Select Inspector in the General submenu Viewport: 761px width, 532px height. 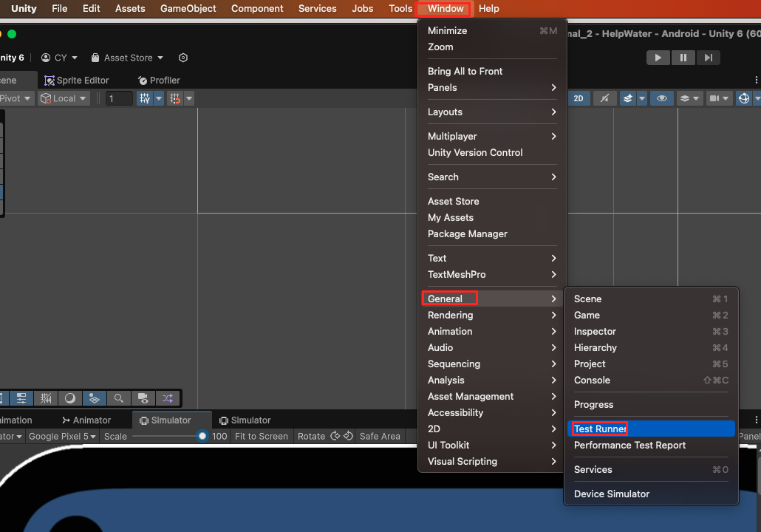pos(651,332)
